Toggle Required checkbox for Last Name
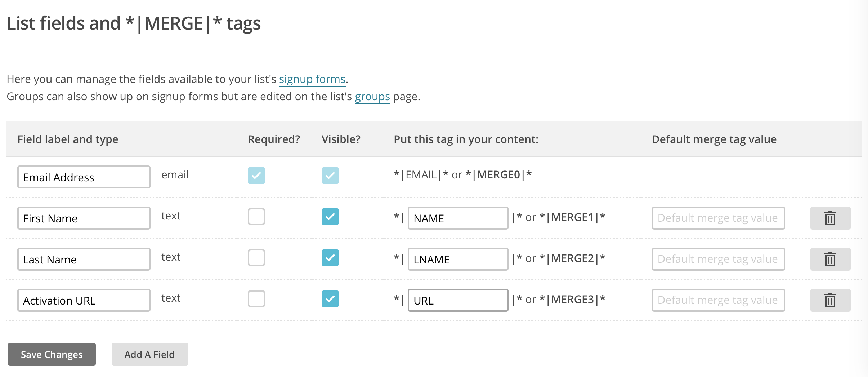Viewport: 868px width, 377px height. point(256,258)
